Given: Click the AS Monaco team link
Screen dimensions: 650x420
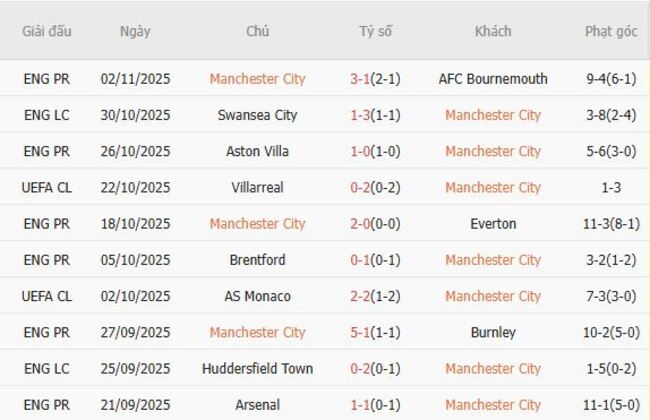Looking at the screenshot, I should pyautogui.click(x=257, y=296).
